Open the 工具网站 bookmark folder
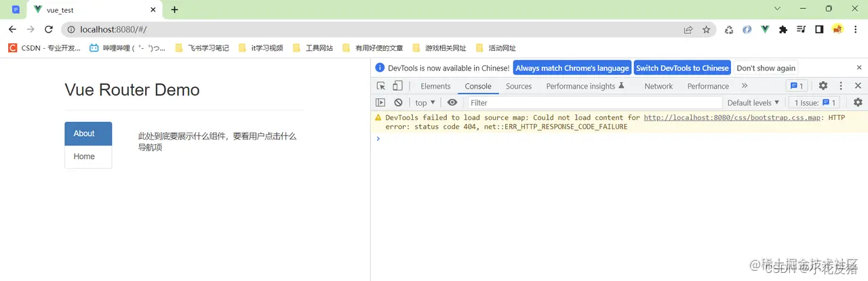This screenshot has height=281, width=868. point(313,48)
